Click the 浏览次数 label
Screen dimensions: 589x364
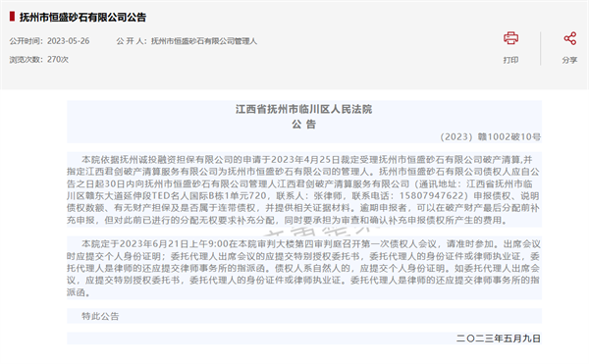27,59
